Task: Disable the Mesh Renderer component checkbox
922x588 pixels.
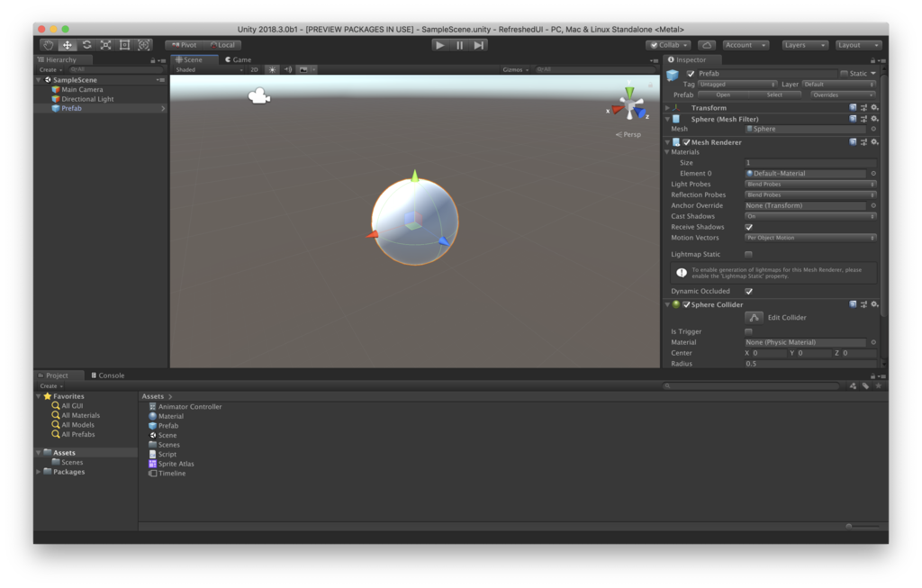Action: pos(686,142)
